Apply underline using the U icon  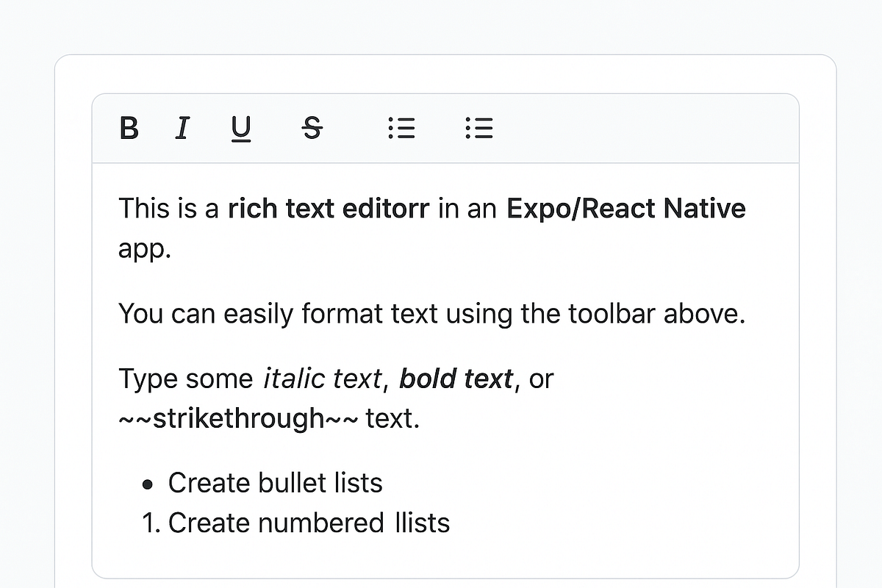(x=240, y=129)
